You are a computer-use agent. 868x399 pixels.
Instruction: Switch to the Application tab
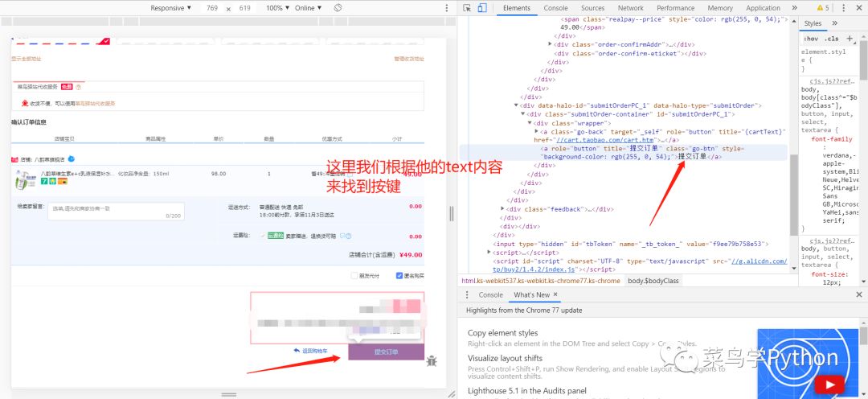pos(763,8)
